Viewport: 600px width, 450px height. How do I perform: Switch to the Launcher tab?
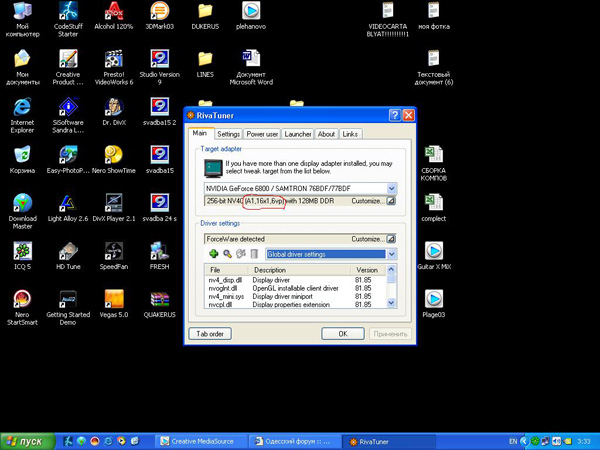[298, 134]
